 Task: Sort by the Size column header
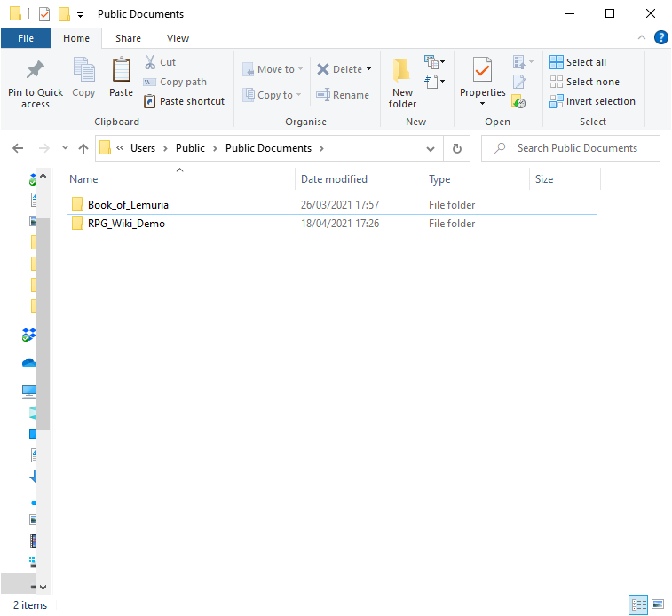pyautogui.click(x=565, y=179)
